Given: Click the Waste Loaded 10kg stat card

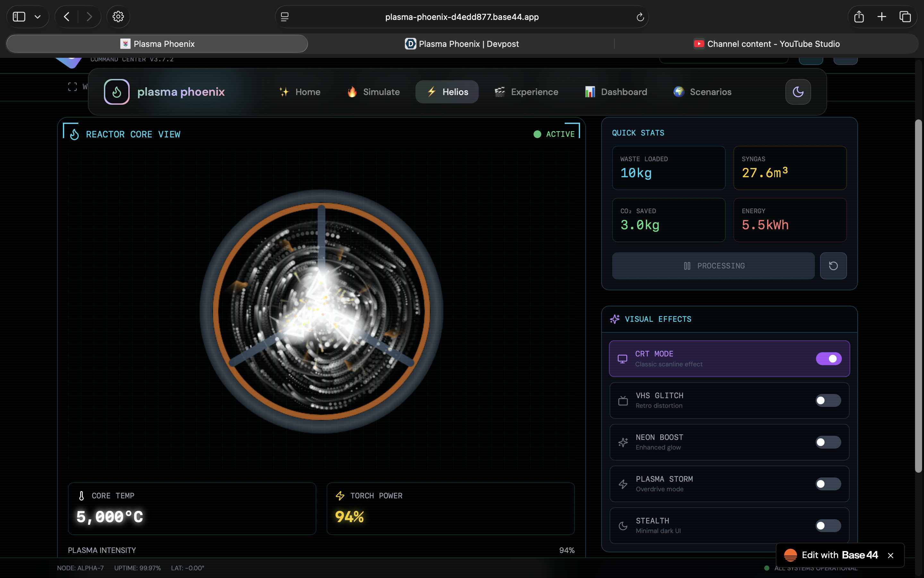Looking at the screenshot, I should click(669, 168).
